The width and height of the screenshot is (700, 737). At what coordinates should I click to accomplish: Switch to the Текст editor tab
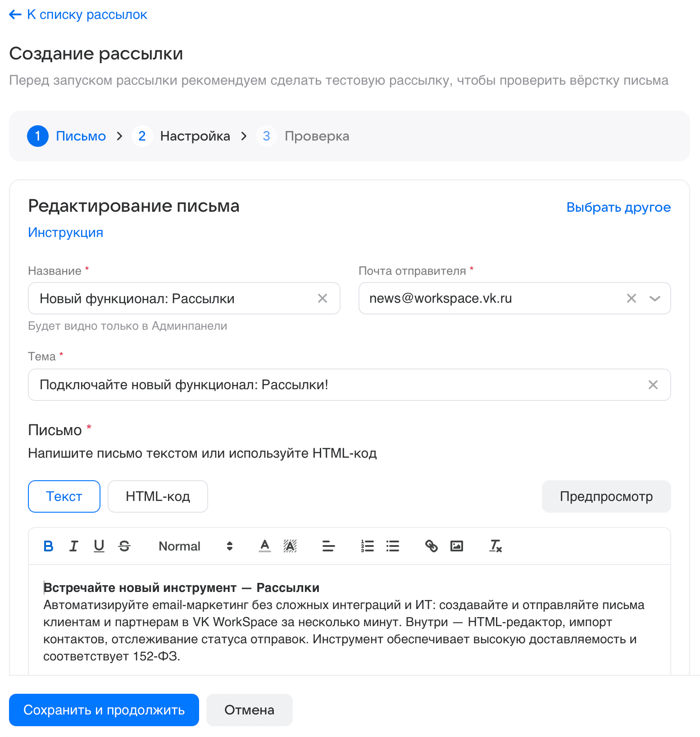[x=64, y=496]
